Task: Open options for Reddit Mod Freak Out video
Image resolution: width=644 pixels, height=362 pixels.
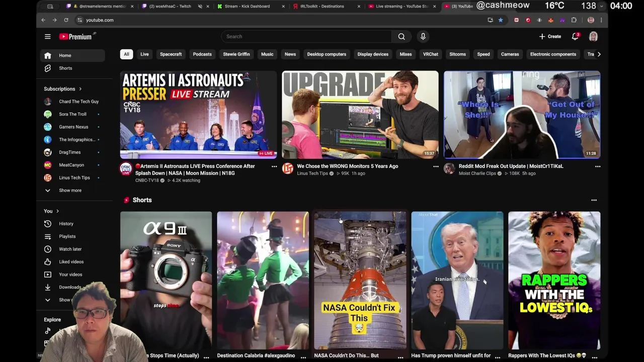Action: (x=598, y=166)
